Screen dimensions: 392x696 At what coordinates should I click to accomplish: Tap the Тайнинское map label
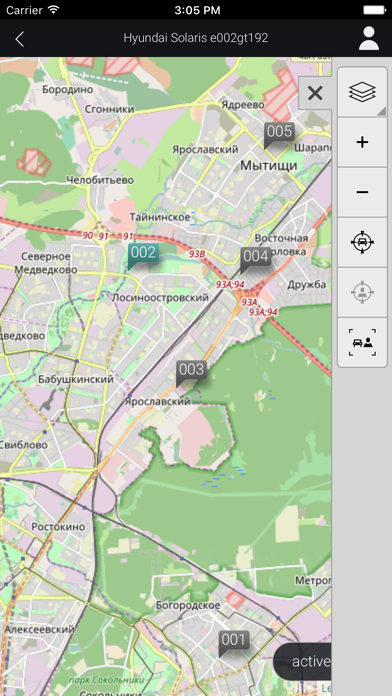[160, 217]
